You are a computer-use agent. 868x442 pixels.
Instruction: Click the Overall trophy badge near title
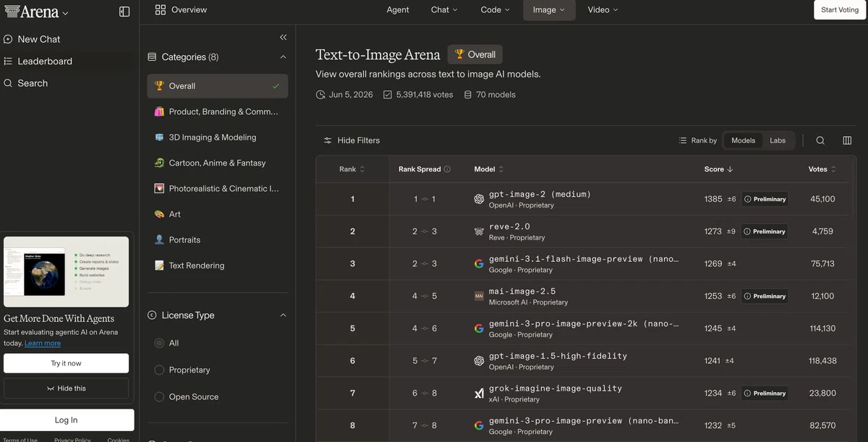[x=475, y=54]
